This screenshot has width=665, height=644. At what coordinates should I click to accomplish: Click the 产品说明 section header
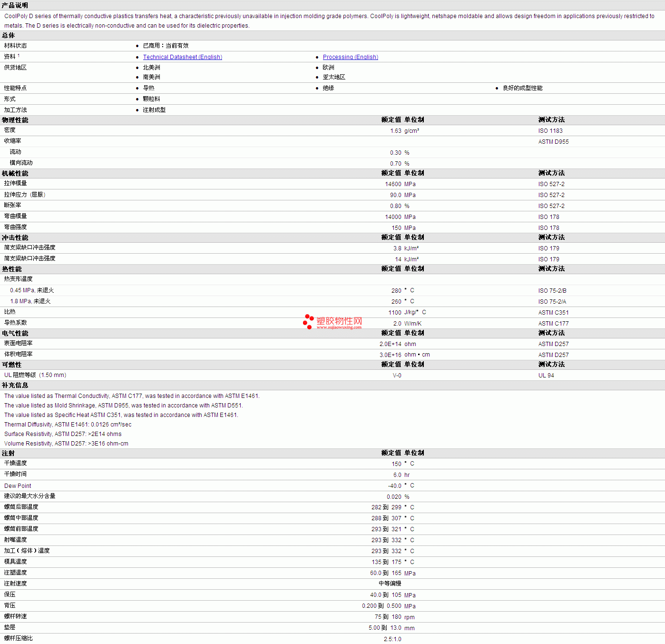click(15, 5)
